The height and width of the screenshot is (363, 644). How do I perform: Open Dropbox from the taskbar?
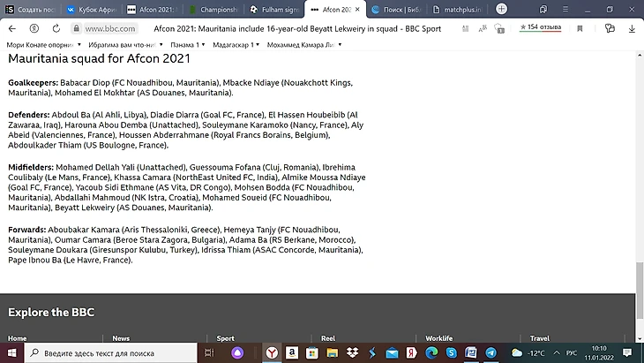pyautogui.click(x=352, y=352)
